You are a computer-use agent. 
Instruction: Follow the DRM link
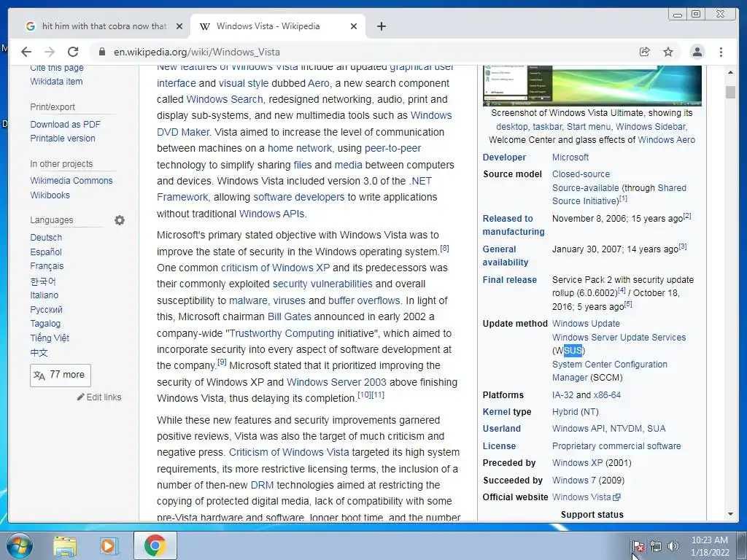tap(262, 485)
